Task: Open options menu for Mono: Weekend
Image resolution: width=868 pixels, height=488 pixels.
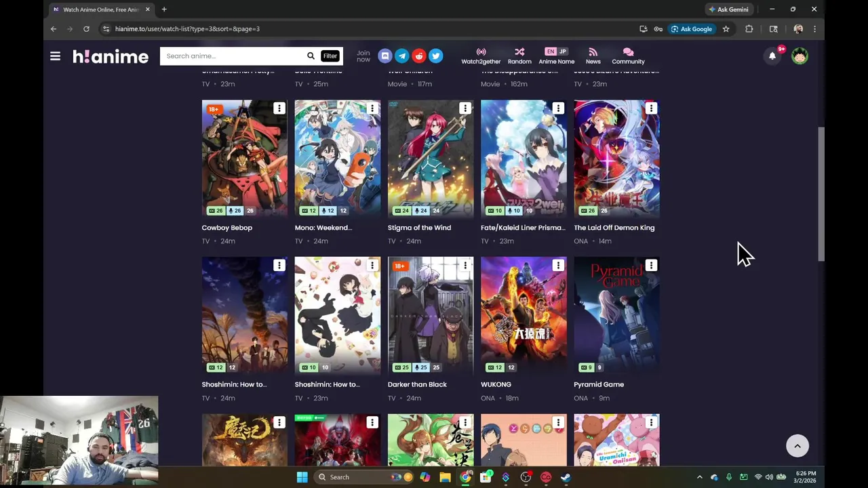Action: [x=372, y=108]
